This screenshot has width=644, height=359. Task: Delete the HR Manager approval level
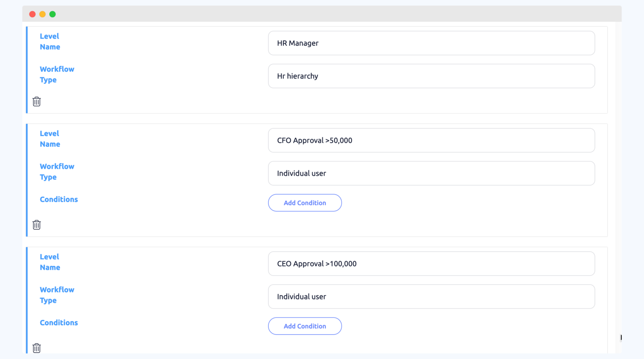coord(37,102)
